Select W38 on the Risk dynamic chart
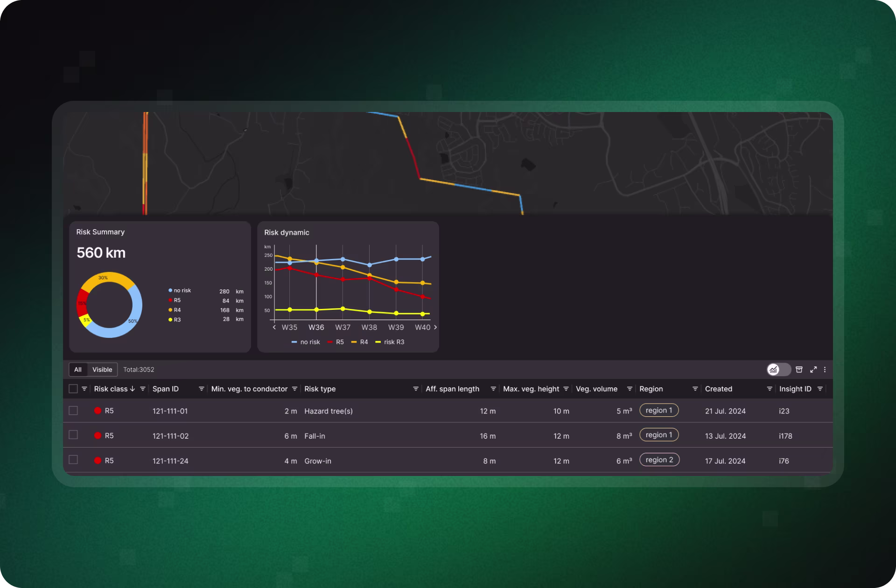 coord(369,327)
